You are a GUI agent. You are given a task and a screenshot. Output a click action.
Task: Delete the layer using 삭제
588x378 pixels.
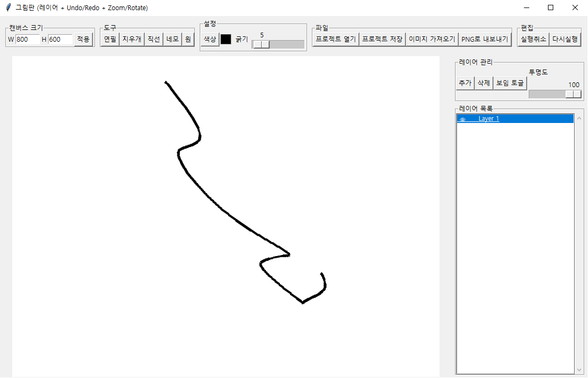[483, 83]
